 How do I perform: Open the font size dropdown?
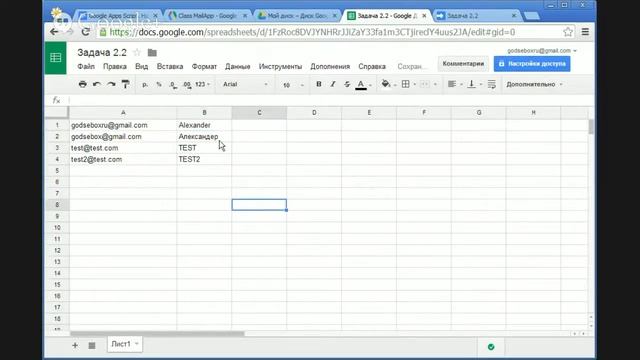pos(293,85)
